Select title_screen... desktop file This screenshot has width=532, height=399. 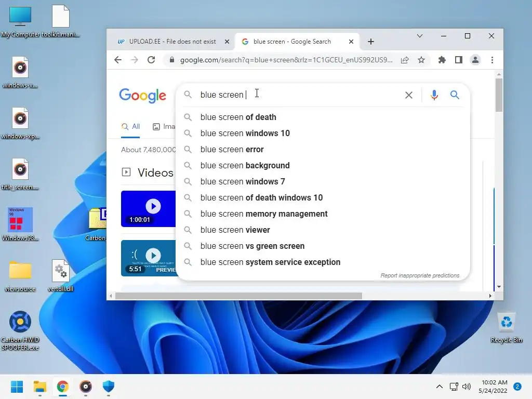(x=20, y=175)
